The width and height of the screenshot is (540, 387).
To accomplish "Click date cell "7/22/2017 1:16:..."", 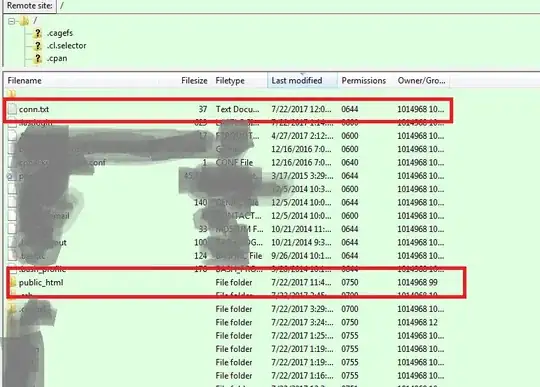I will coord(302,376).
